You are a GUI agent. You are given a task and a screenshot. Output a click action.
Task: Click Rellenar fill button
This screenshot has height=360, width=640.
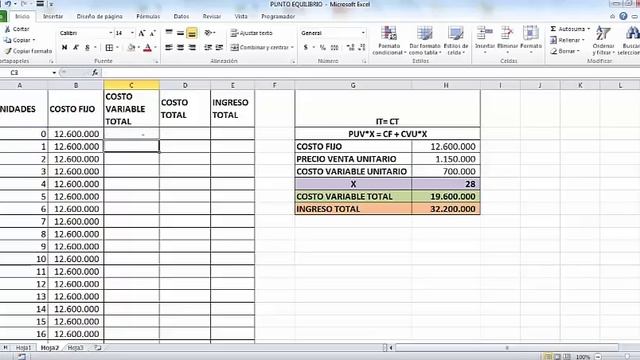(567, 40)
